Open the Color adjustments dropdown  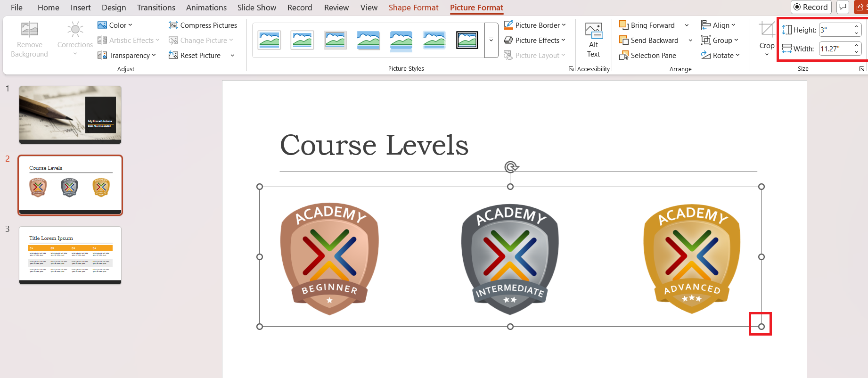click(x=115, y=25)
